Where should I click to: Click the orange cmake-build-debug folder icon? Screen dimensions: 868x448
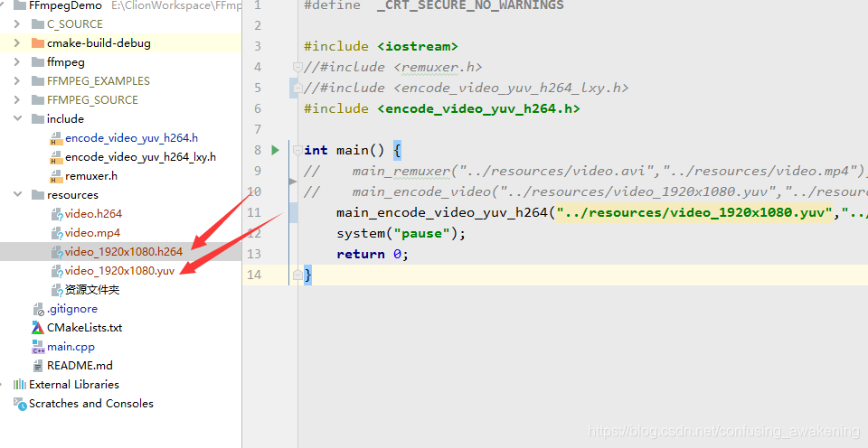[x=38, y=42]
